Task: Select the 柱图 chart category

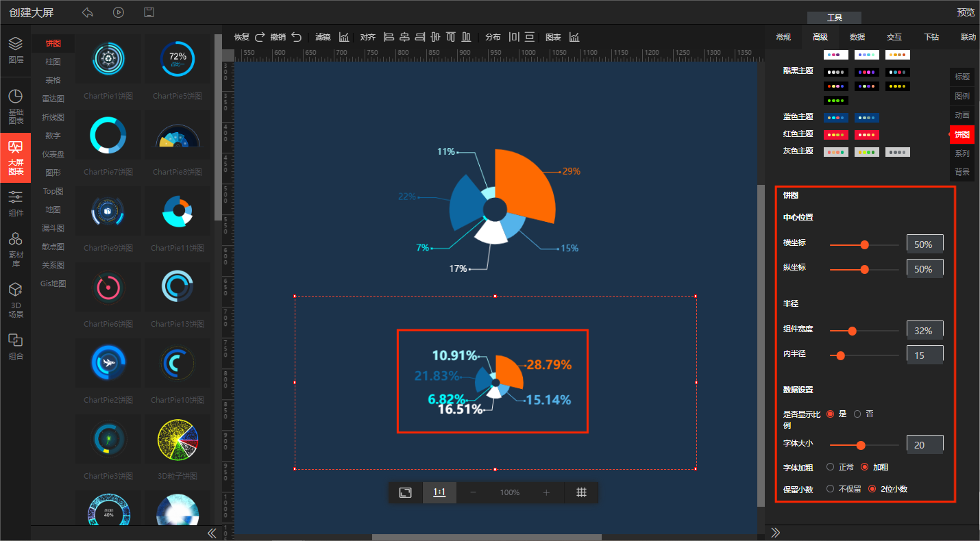Action: pyautogui.click(x=53, y=62)
